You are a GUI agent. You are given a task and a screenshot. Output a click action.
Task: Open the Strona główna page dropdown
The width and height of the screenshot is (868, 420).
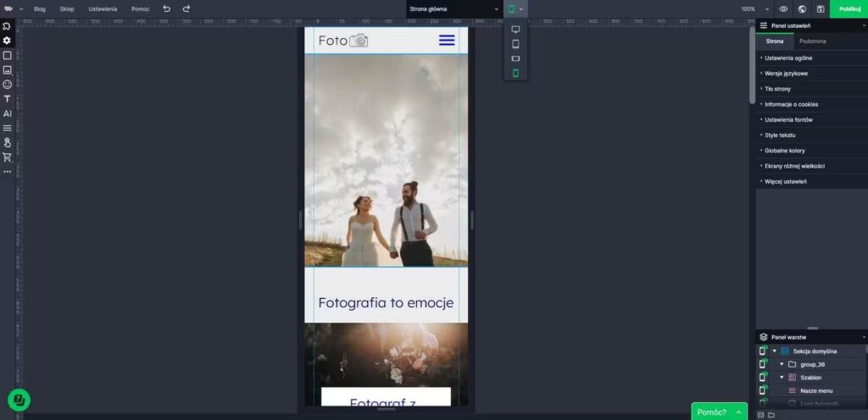point(453,8)
